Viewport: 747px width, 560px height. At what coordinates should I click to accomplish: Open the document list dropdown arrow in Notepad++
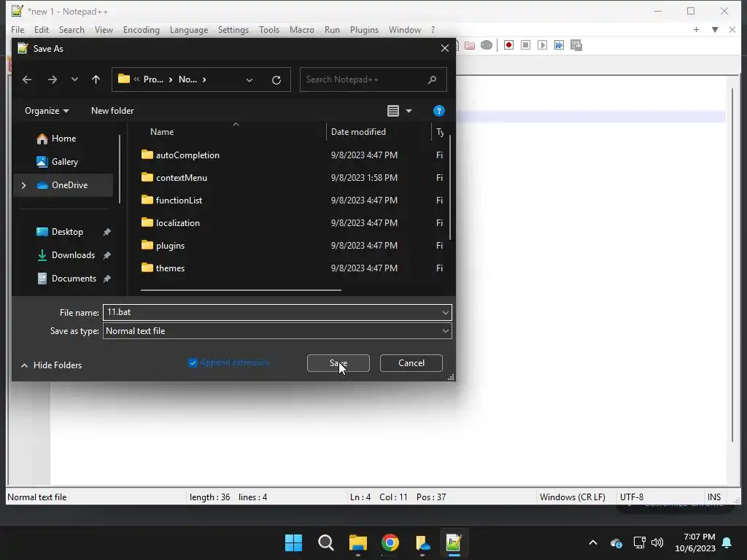pyautogui.click(x=715, y=29)
